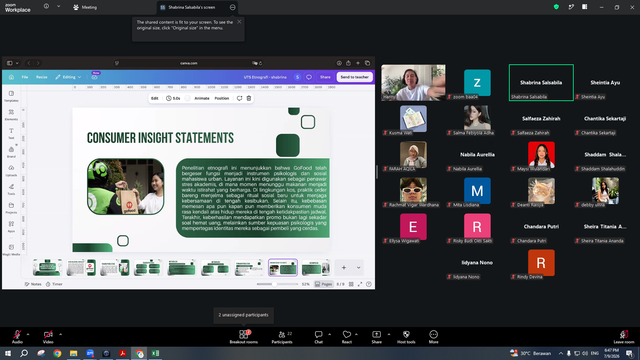Screen dimensions: 640x360
Task: Open Templates in Canva sidebar
Action: click(11, 96)
